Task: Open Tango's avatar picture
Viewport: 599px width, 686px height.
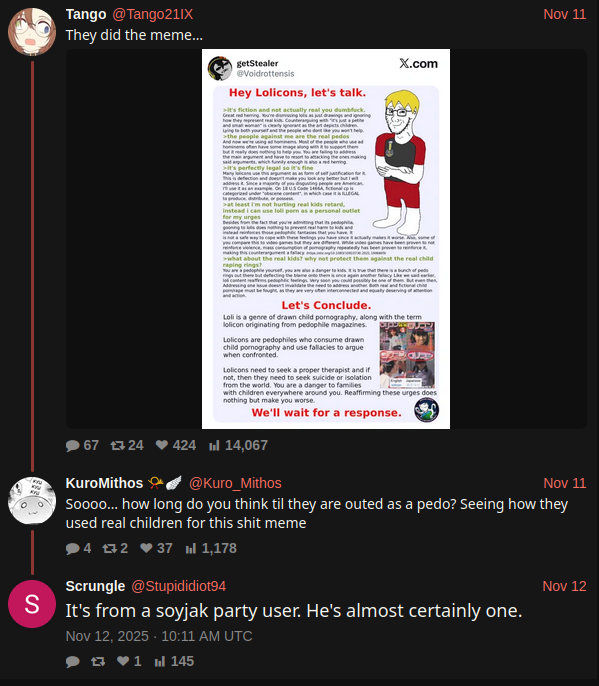Action: [32, 32]
